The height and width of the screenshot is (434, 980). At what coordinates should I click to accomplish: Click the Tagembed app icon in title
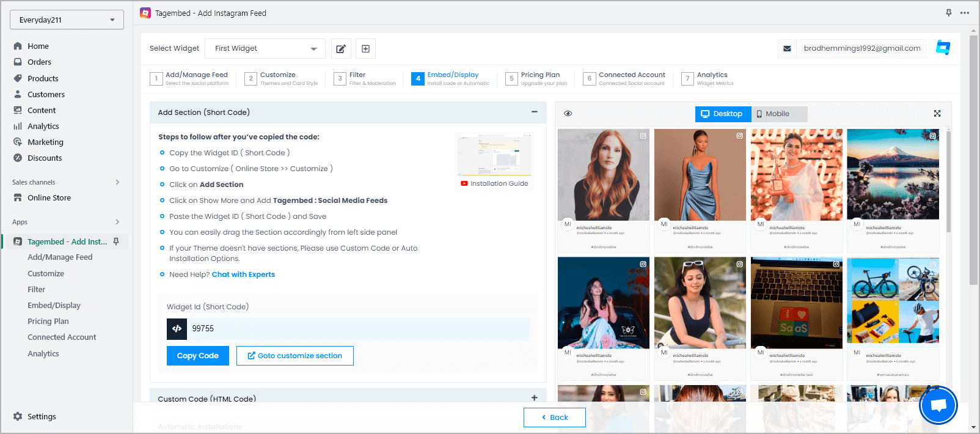[145, 13]
